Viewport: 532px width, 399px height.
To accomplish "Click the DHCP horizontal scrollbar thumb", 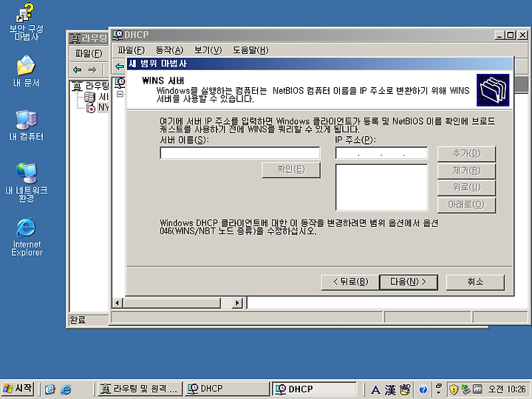I will pyautogui.click(x=171, y=303).
